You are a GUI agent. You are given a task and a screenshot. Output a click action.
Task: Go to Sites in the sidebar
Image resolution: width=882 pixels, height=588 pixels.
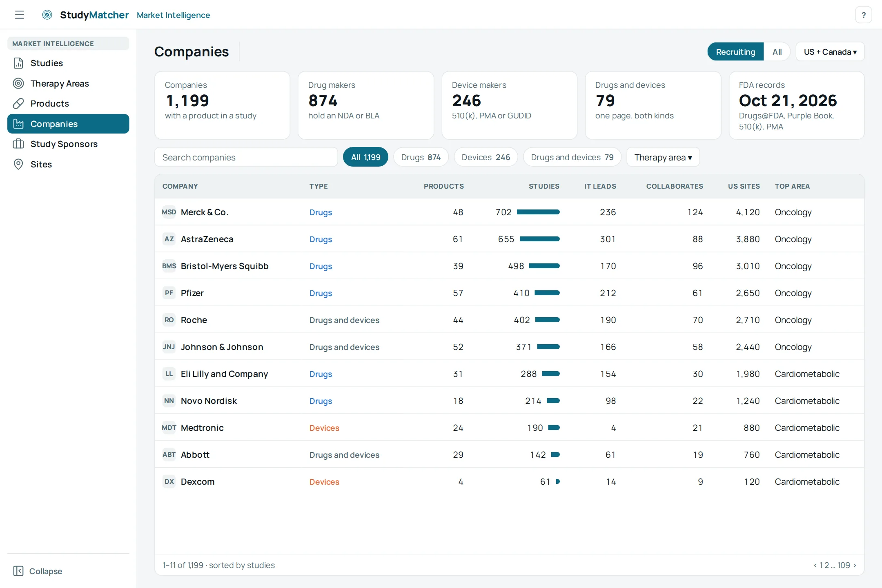click(68, 164)
